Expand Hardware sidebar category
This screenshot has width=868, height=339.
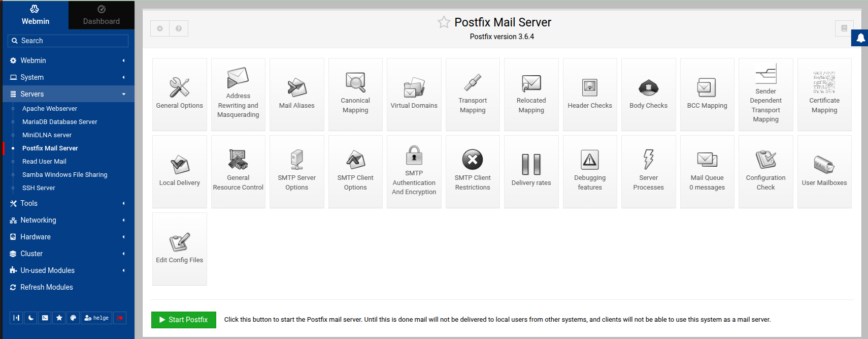(x=69, y=237)
